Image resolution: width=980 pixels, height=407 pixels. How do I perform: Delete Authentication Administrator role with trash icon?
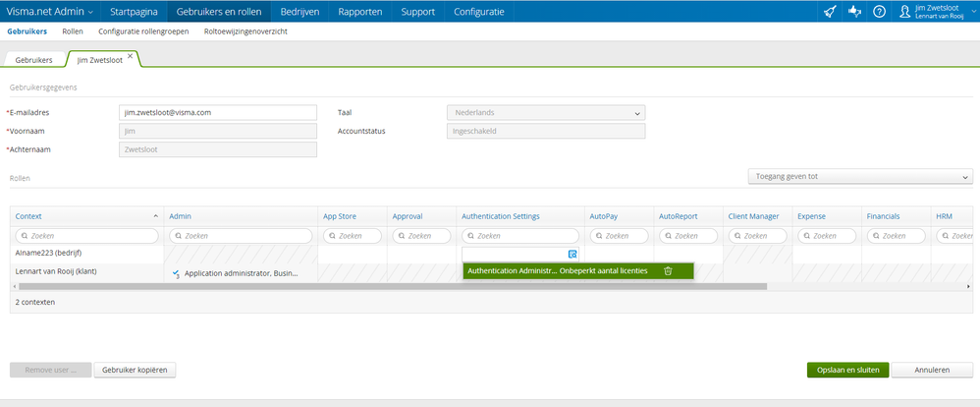point(668,271)
